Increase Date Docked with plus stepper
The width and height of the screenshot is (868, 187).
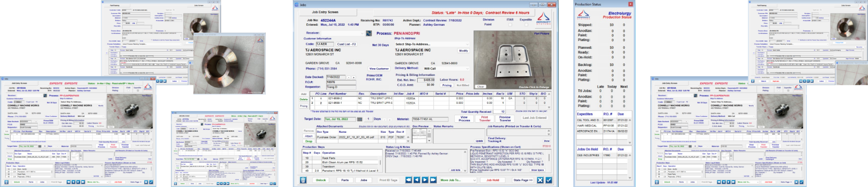[354, 77]
